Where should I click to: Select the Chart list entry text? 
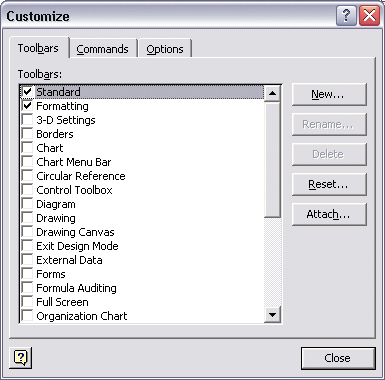click(50, 148)
